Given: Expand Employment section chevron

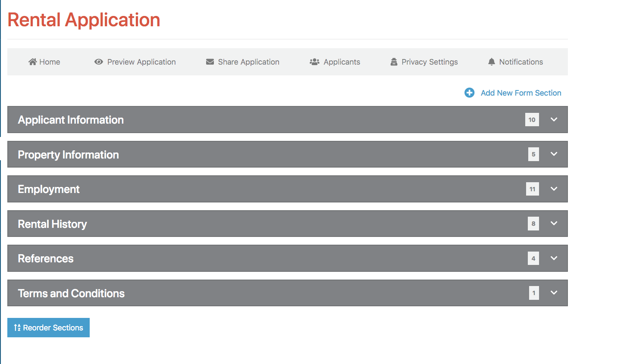Looking at the screenshot, I should click(554, 189).
